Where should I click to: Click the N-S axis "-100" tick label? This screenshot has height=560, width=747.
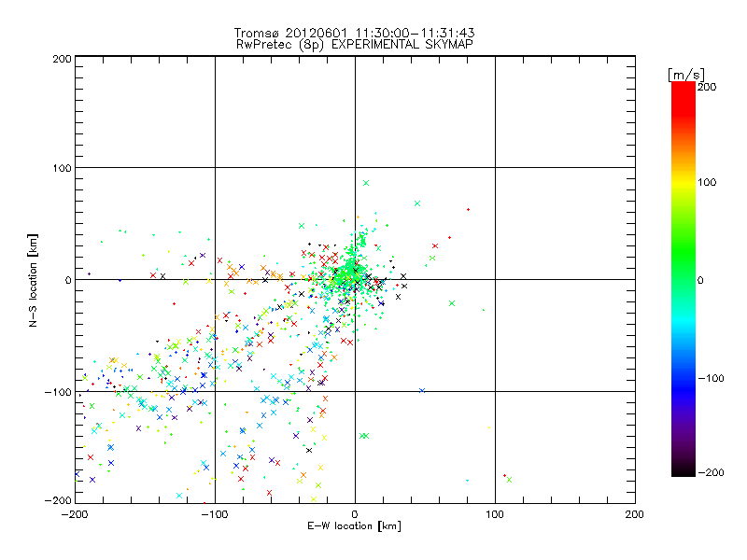point(58,392)
